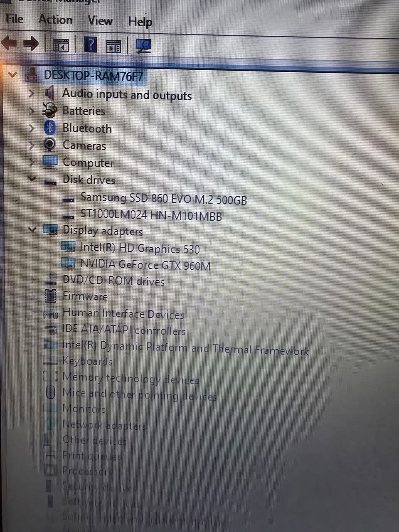The height and width of the screenshot is (532, 399).
Task: Select the Network adapters entry
Action: (104, 425)
